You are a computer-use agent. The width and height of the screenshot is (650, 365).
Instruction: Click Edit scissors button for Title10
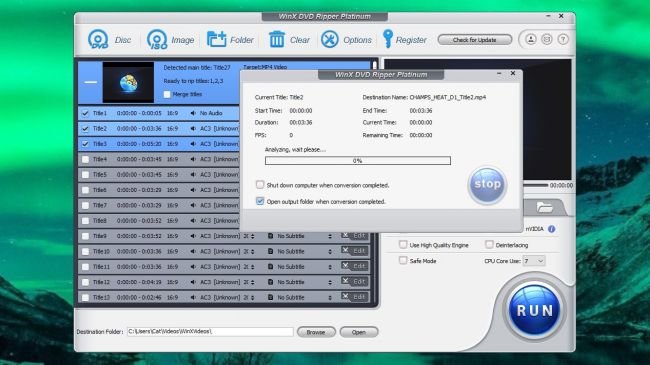(x=355, y=251)
